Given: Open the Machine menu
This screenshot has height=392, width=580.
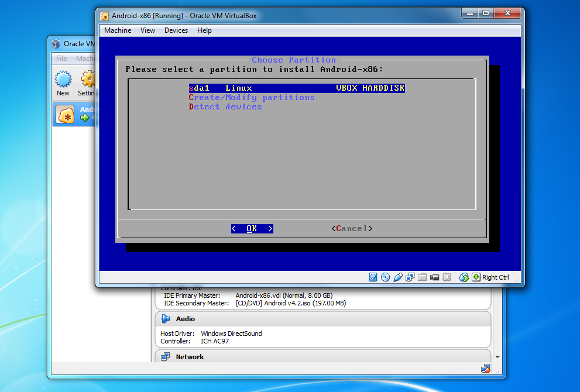Looking at the screenshot, I should [118, 30].
